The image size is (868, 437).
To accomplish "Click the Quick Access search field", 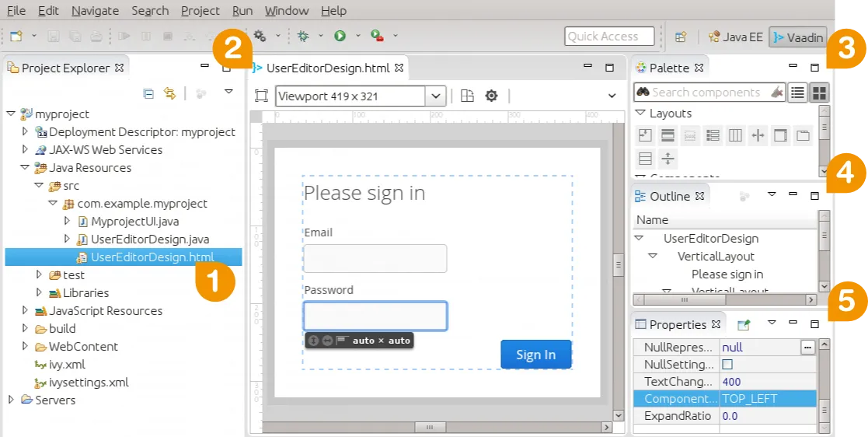I will coord(609,37).
